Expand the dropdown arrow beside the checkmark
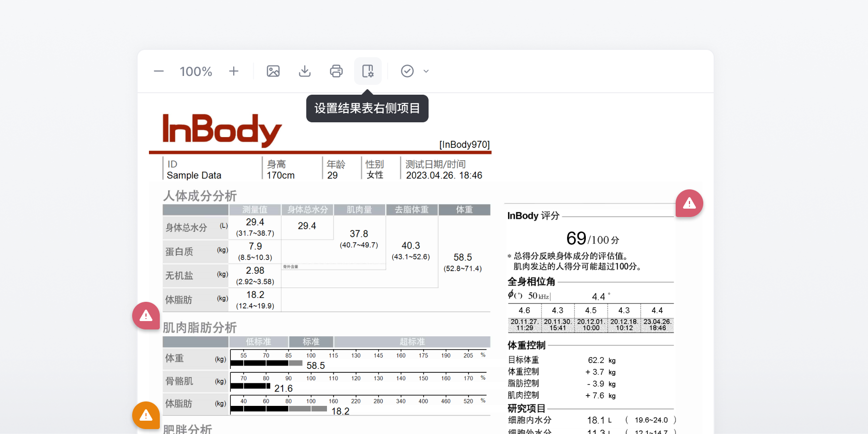 point(426,71)
